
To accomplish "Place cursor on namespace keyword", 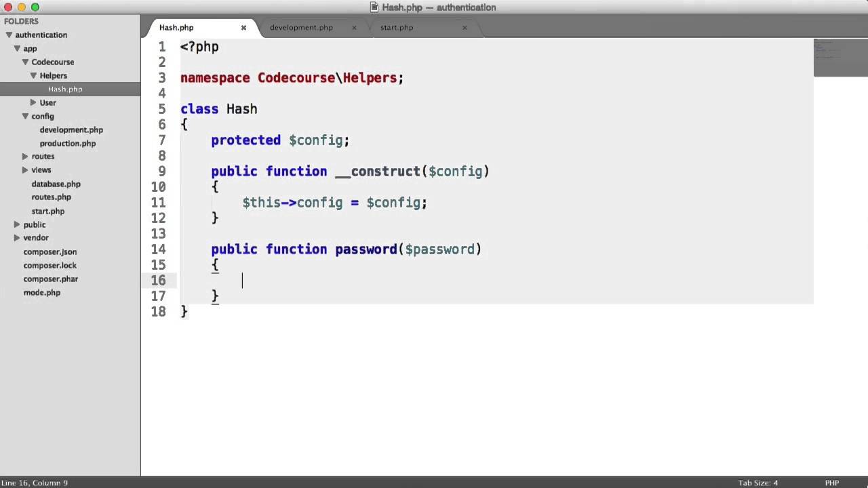I will [x=215, y=78].
